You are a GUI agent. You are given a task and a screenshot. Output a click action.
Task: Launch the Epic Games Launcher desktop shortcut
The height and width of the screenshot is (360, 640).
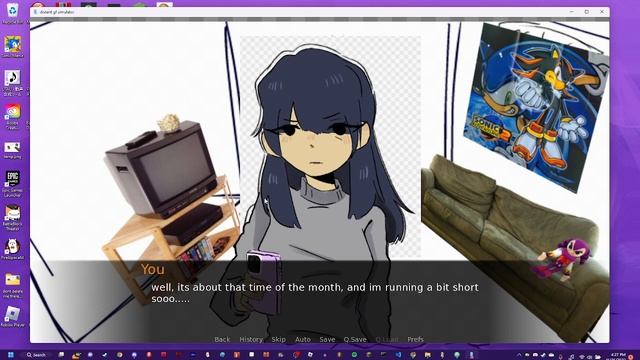[x=13, y=183]
